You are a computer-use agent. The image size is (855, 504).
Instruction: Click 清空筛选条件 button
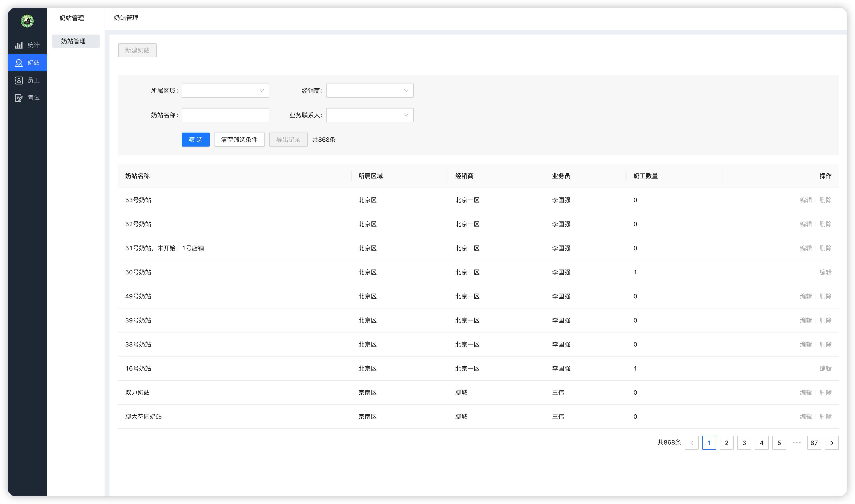click(239, 140)
